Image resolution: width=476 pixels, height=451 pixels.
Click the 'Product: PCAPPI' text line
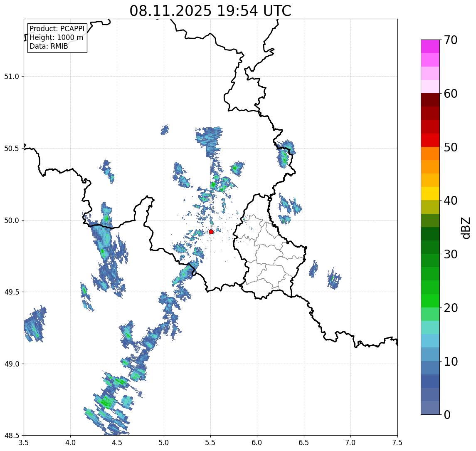point(57,29)
